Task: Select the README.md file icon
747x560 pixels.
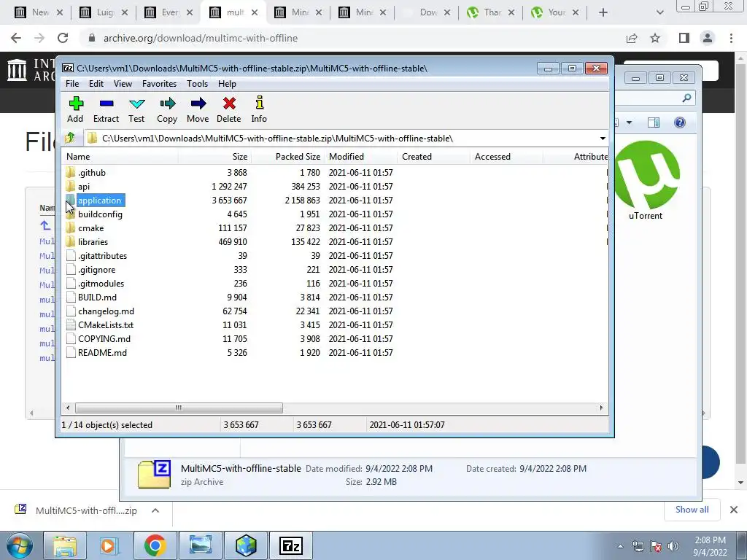Action: click(x=71, y=352)
